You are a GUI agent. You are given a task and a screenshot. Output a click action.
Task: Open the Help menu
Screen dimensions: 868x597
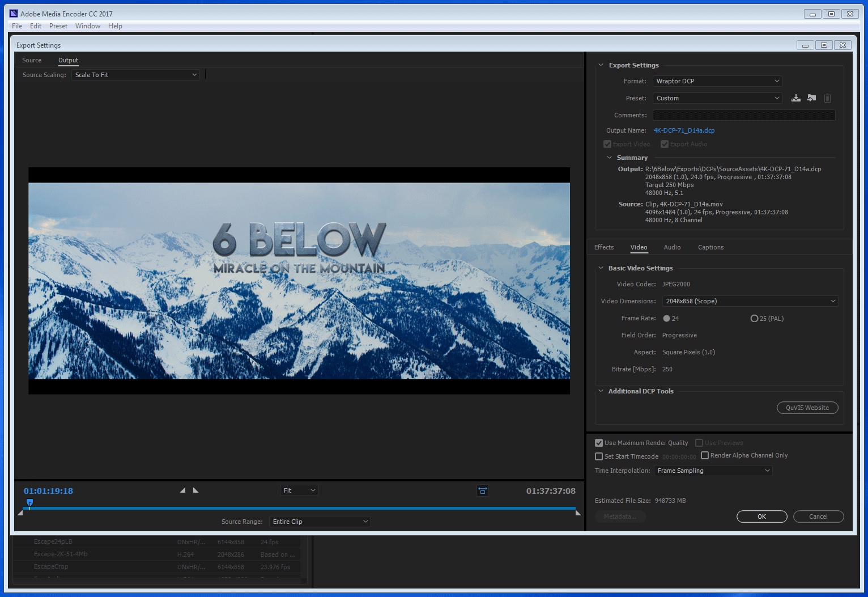pyautogui.click(x=115, y=26)
